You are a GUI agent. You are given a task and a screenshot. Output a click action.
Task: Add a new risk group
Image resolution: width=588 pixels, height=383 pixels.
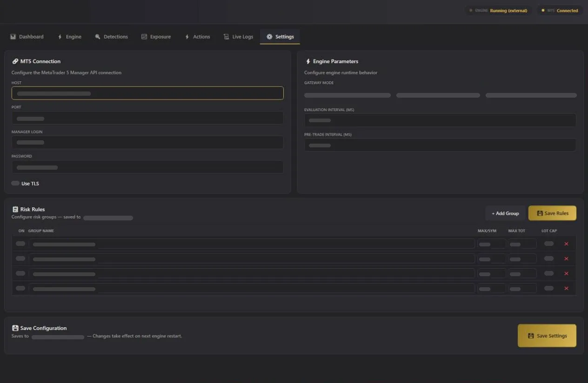(505, 213)
